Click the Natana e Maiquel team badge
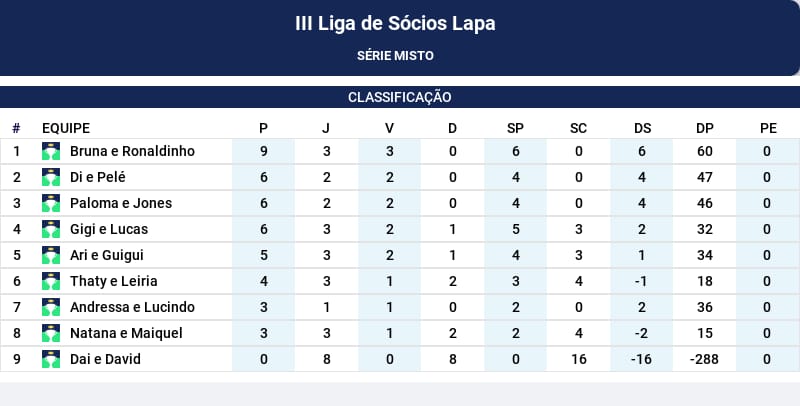Viewport: 800px width, 406px height. (51, 333)
